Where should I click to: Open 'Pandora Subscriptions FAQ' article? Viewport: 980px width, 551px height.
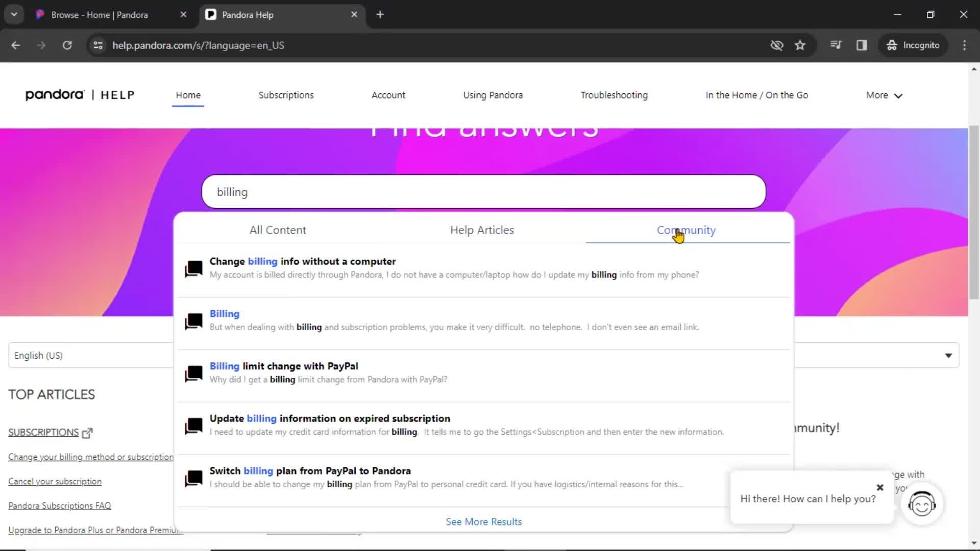59,506
